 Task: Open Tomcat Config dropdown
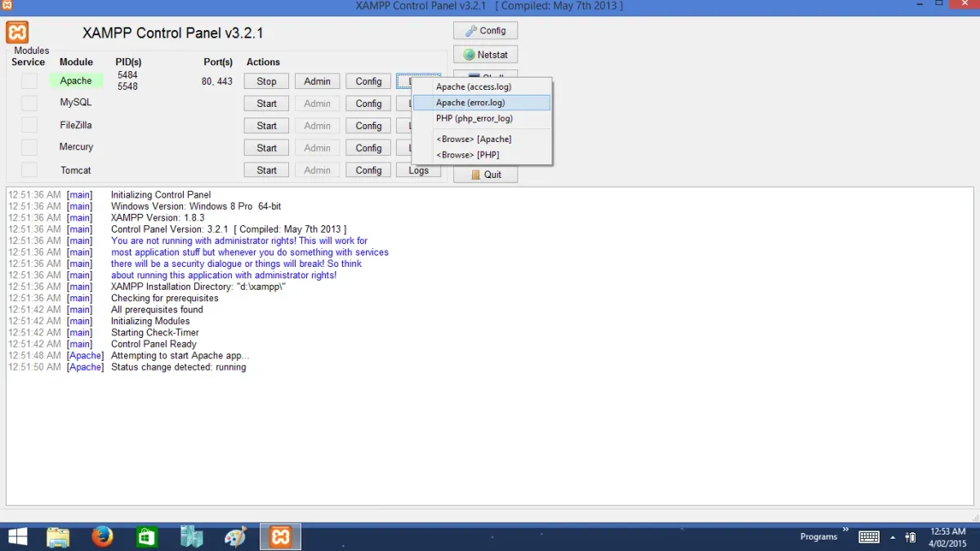click(368, 171)
